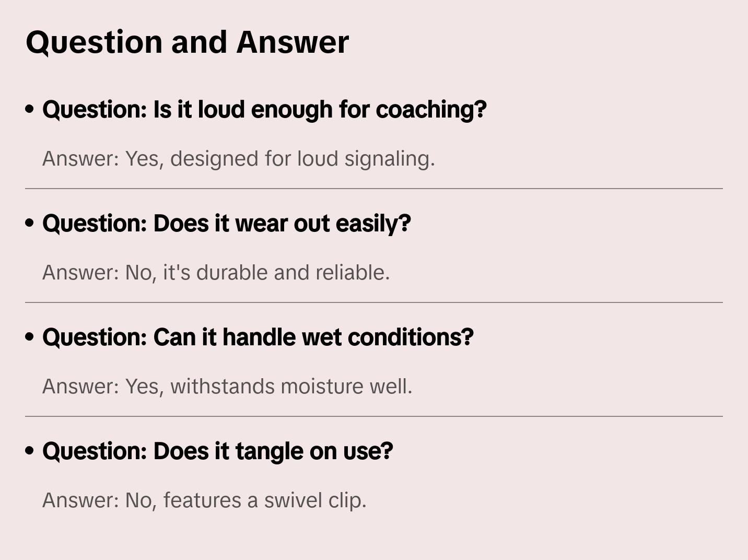
Task: Click the answer "Yes, withstands moisture well"
Action: click(x=227, y=387)
